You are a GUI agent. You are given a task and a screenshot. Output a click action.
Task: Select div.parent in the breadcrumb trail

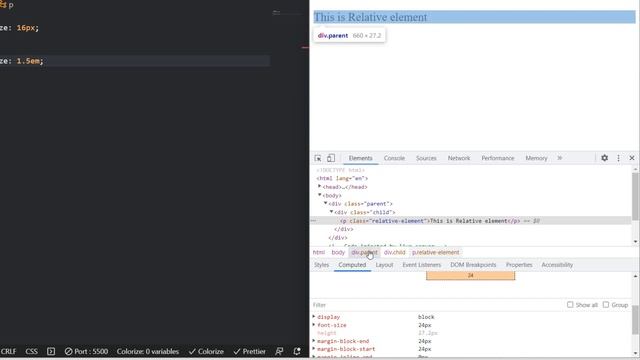pyautogui.click(x=364, y=253)
